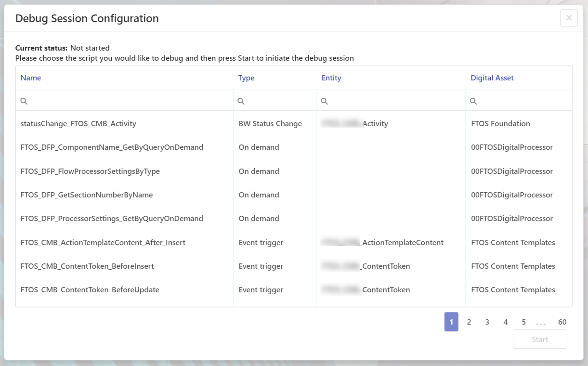Close the Debug Session Configuration dialog
Image resolution: width=588 pixels, height=366 pixels.
[569, 18]
